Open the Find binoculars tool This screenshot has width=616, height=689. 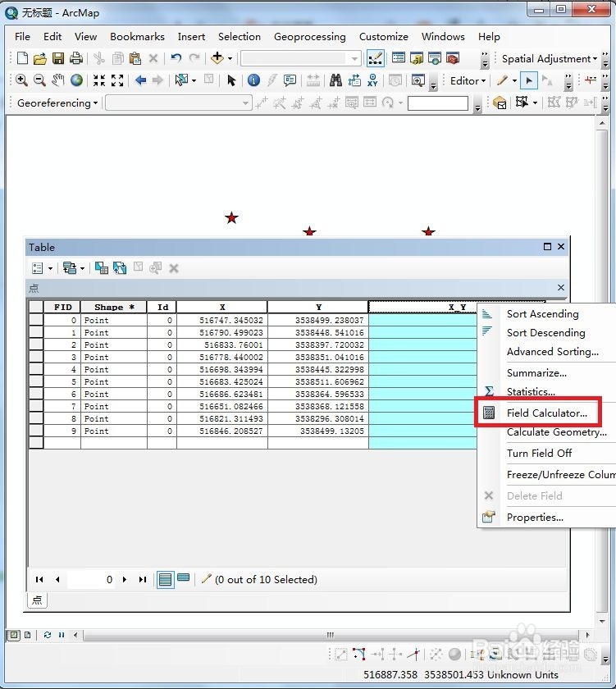tap(335, 80)
